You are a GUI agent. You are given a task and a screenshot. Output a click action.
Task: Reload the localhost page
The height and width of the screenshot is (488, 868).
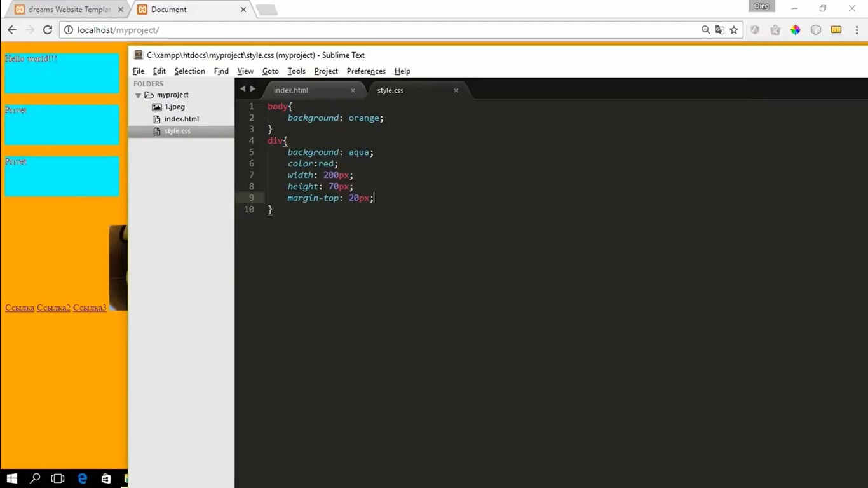(47, 30)
